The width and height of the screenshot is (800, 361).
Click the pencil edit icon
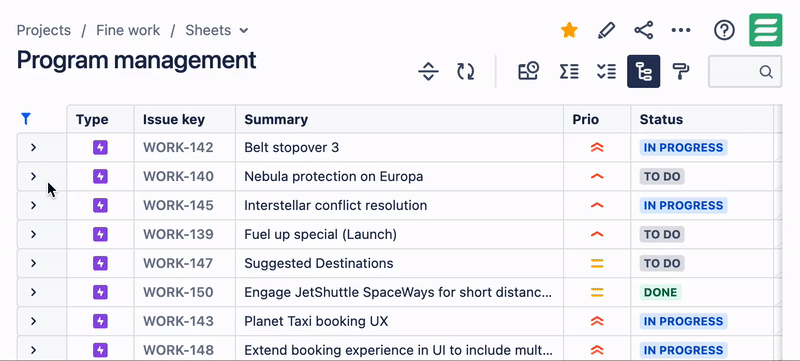(x=606, y=31)
